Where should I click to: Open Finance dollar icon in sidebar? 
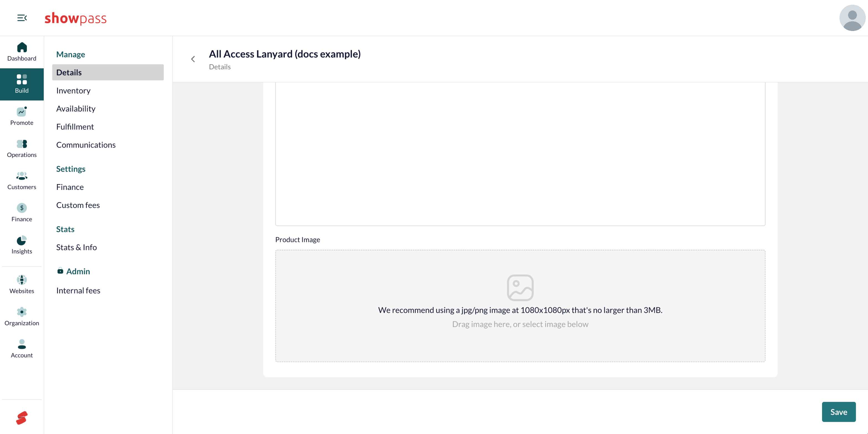tap(22, 208)
